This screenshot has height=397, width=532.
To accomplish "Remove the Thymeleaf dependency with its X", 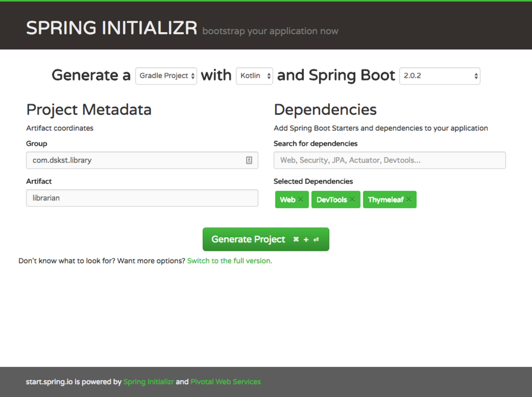I will pyautogui.click(x=409, y=199).
